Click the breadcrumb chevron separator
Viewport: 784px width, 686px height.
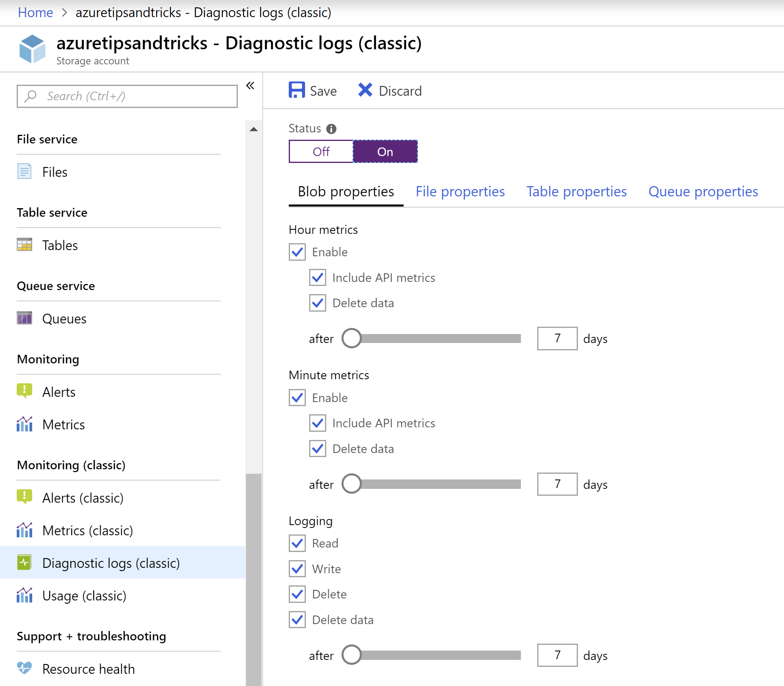pos(64,13)
